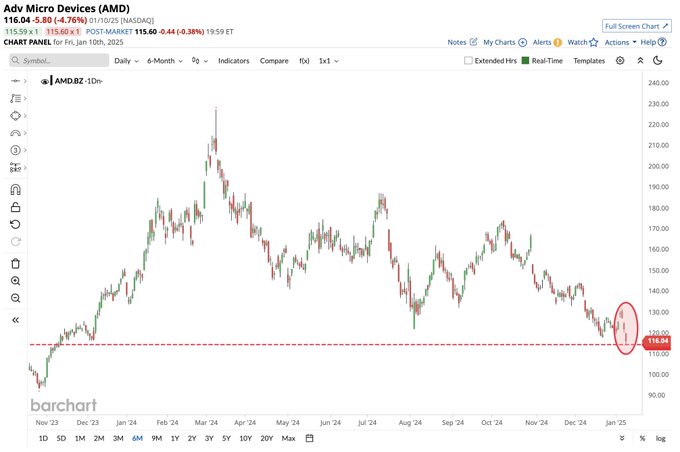This screenshot has height=452, width=680.
Task: Select the 6M range tab
Action: [137, 438]
